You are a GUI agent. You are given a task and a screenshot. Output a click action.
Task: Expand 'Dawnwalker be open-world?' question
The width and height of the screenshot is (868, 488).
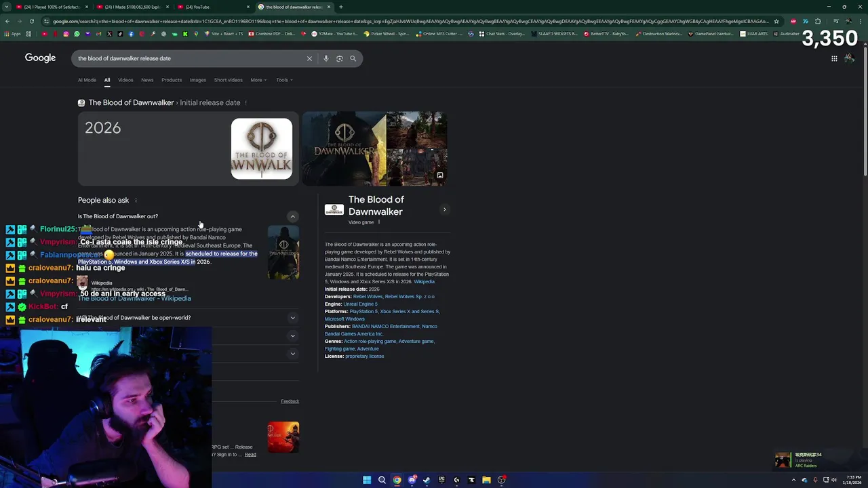point(292,317)
